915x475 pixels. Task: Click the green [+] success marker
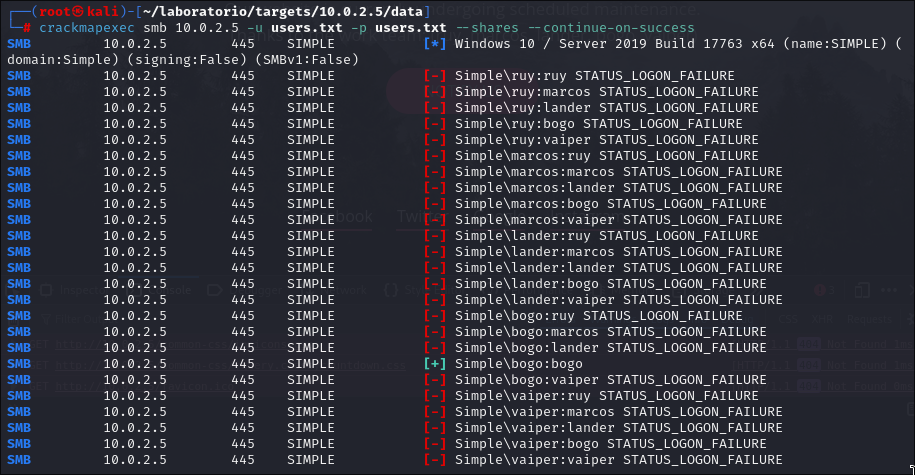pos(435,364)
